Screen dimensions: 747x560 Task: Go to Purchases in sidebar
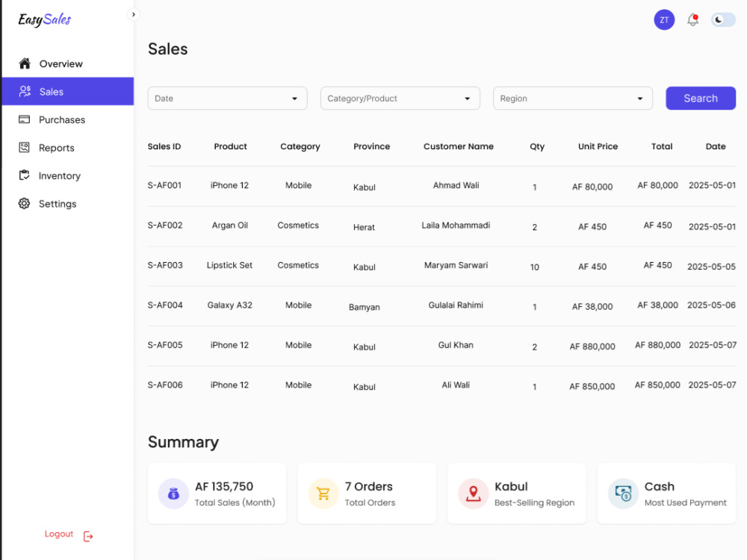click(68, 119)
